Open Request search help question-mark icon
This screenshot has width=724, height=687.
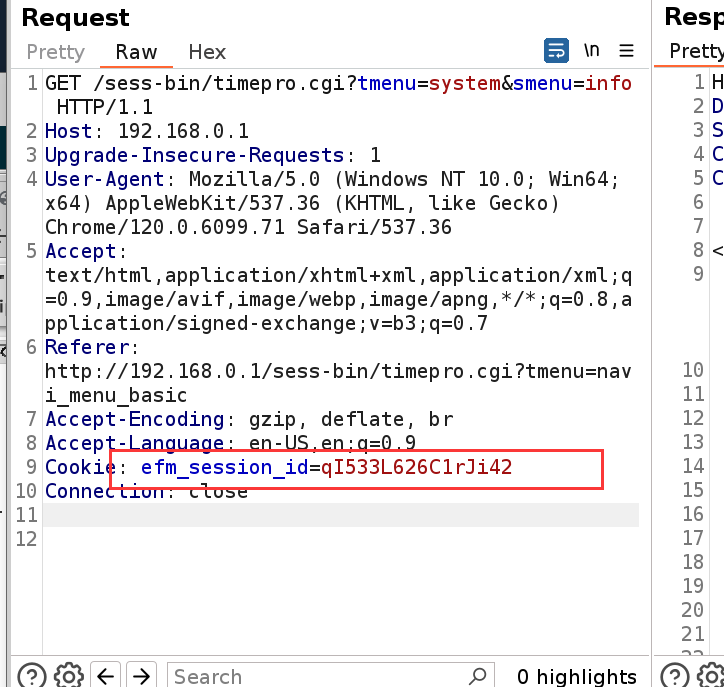coord(32,675)
